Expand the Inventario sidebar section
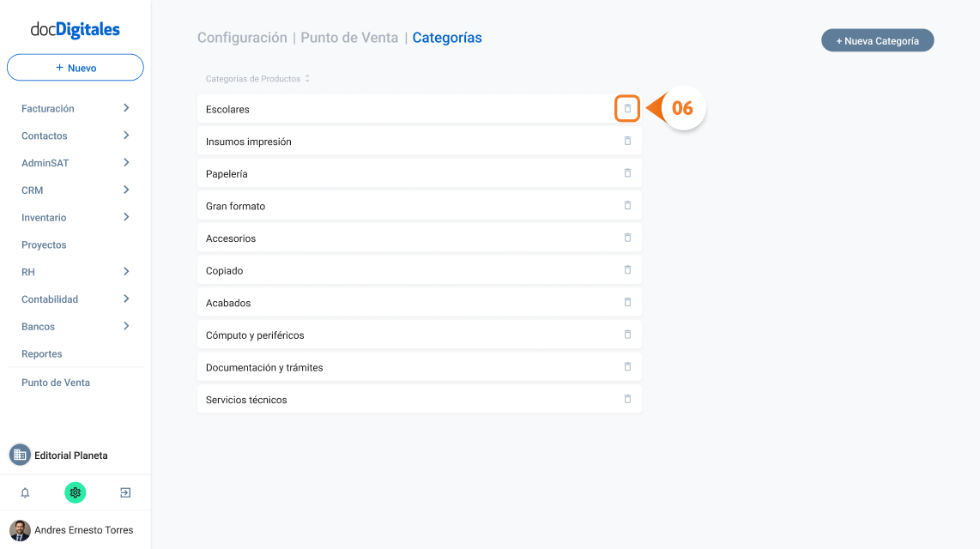This screenshot has height=549, width=980. click(75, 217)
